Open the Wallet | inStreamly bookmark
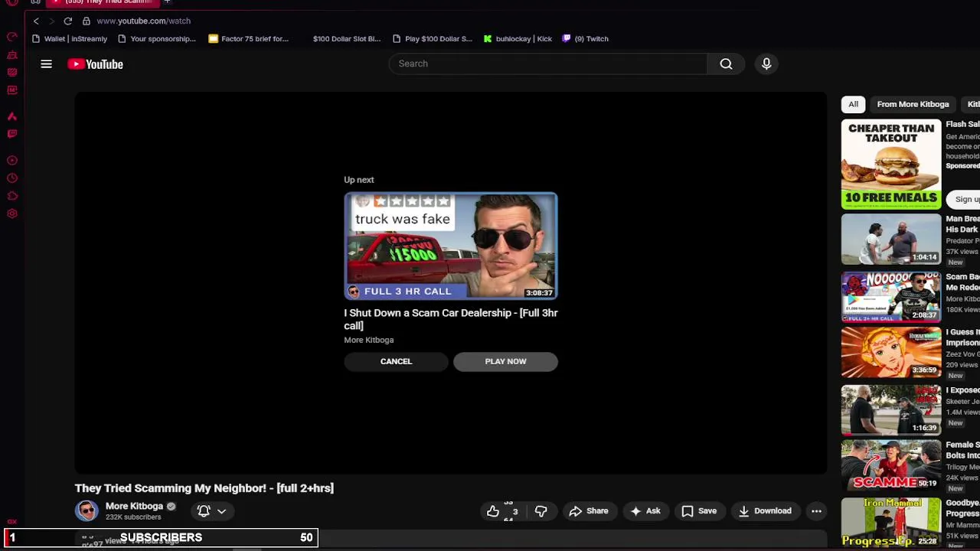The image size is (980, 551). click(x=69, y=39)
